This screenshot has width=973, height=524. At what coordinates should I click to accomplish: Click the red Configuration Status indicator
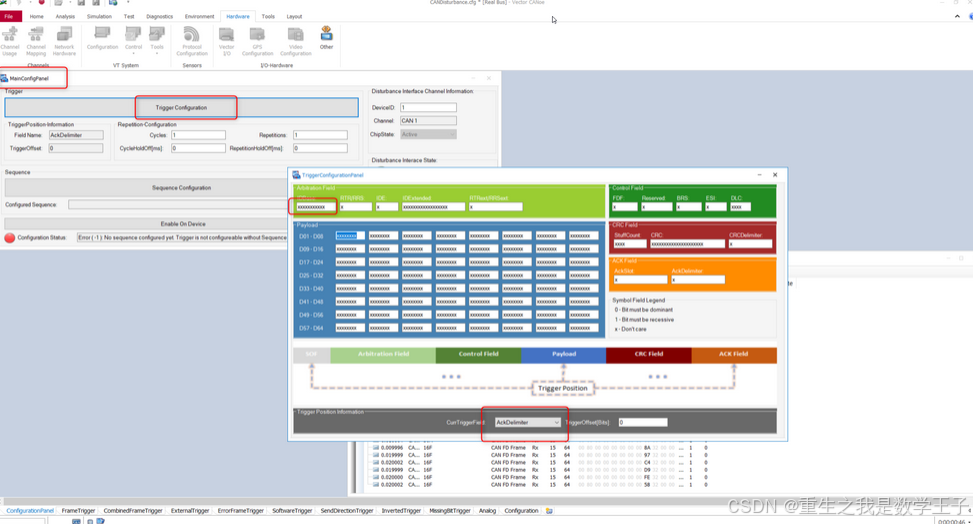click(9, 238)
